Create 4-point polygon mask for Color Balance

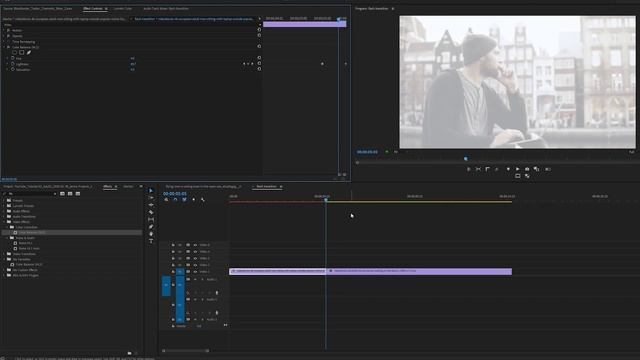tap(22, 53)
